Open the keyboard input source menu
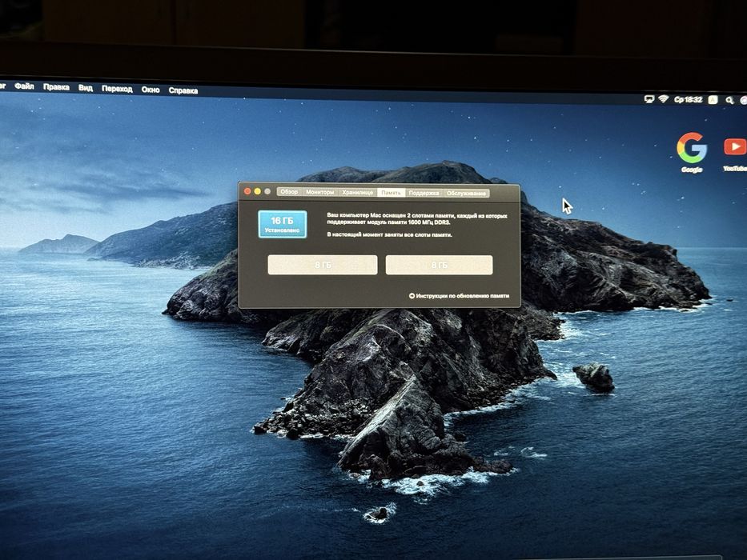The height and width of the screenshot is (560, 747). [713, 99]
